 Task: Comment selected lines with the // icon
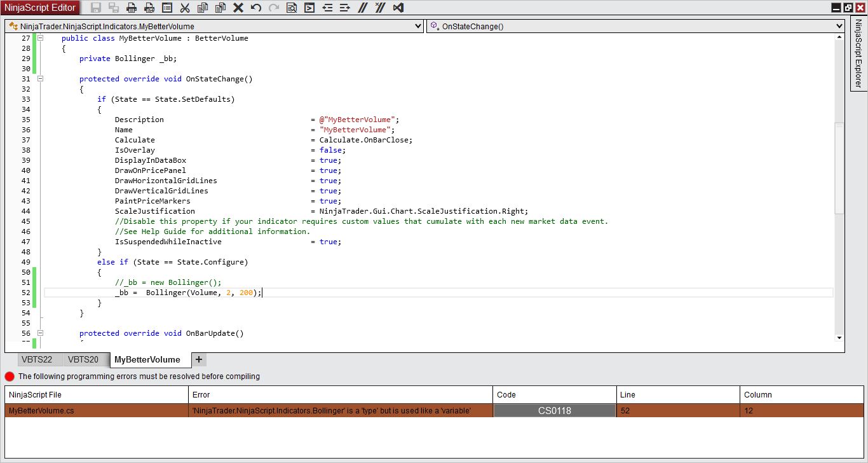click(x=362, y=8)
